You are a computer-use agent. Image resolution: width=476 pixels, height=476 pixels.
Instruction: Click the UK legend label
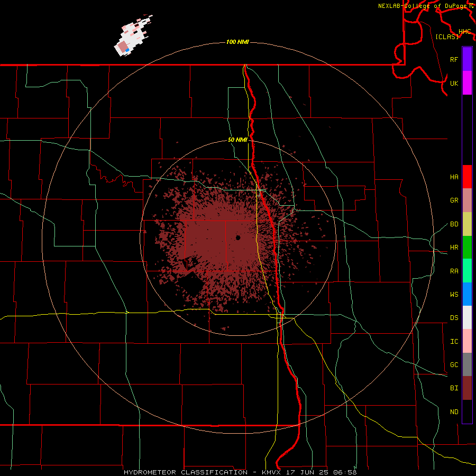click(x=454, y=83)
